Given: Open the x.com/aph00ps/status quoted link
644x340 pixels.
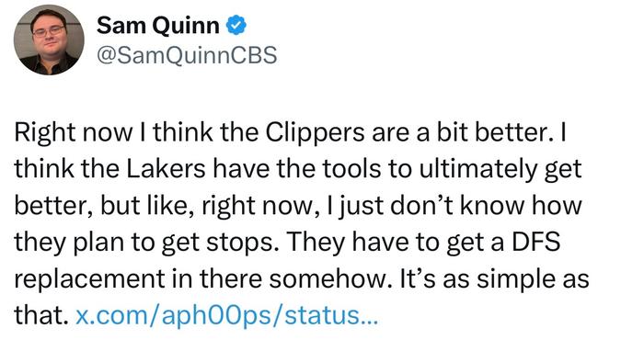Looking at the screenshot, I should pos(226,315).
